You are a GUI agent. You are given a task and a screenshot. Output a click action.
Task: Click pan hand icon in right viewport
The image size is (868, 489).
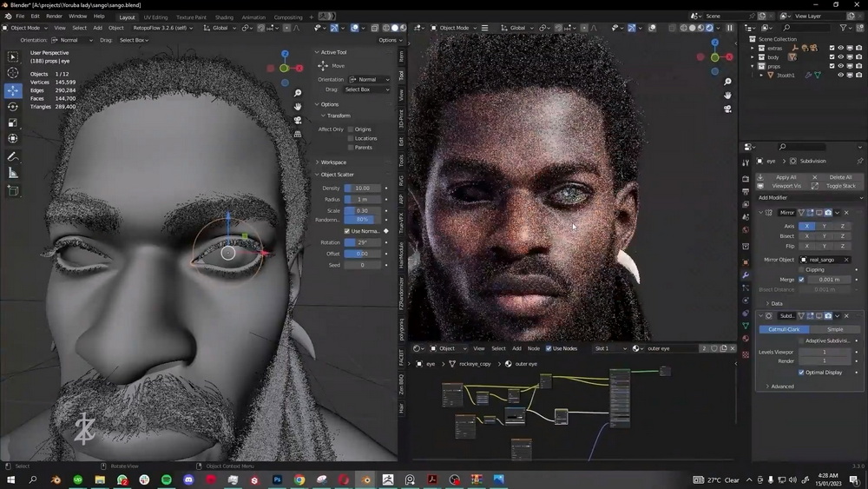(x=727, y=96)
